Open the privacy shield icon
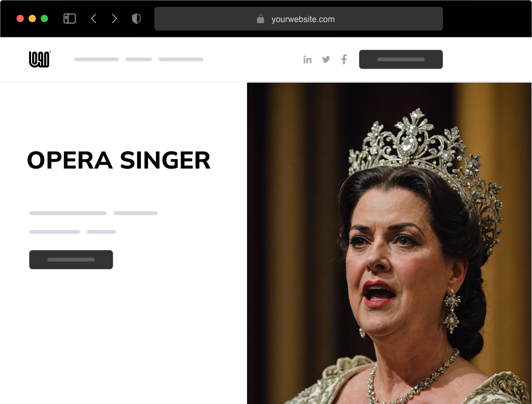The height and width of the screenshot is (404, 532). pyautogui.click(x=136, y=18)
